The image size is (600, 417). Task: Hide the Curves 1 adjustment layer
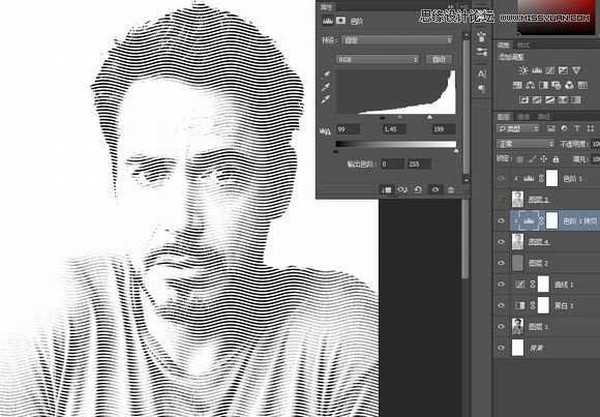pyautogui.click(x=501, y=285)
